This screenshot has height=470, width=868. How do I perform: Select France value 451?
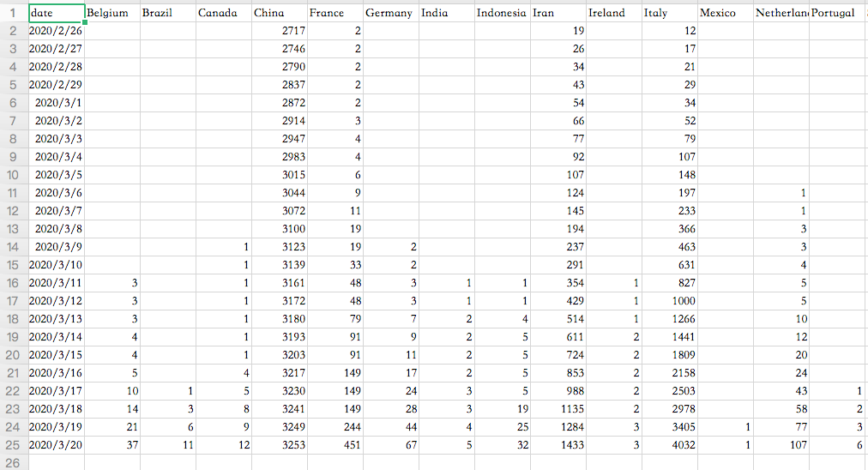pos(336,445)
